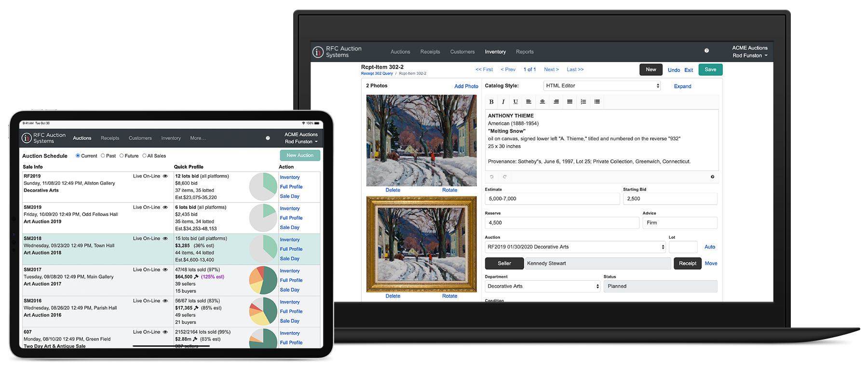868x368 pixels.
Task: Click the Starting Bid field showing 2,500
Action: (670, 199)
